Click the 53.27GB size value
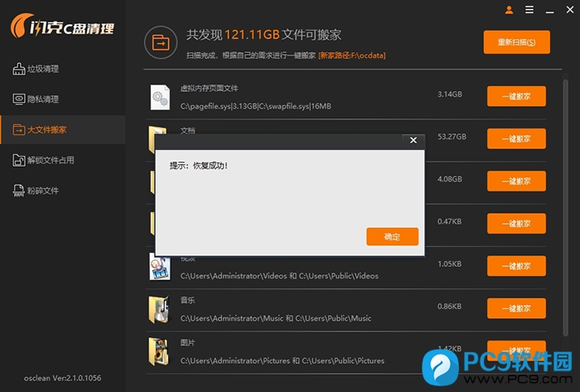This screenshot has height=392, width=580. click(452, 137)
